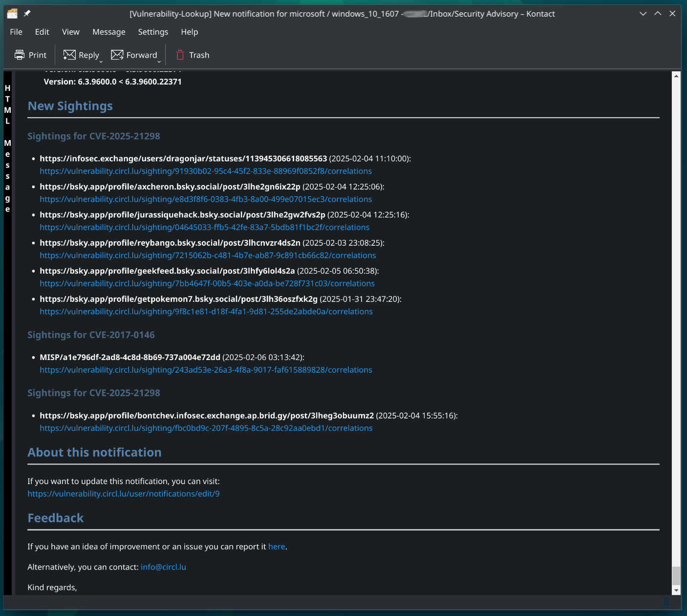Open sighting 7215062b correlations link

208,255
